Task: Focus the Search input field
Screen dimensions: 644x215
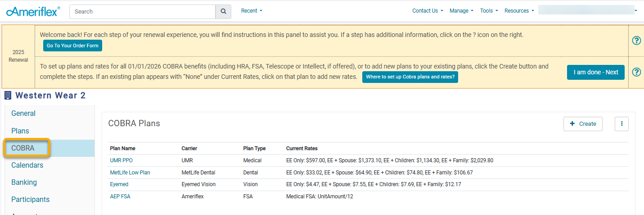Action: point(143,12)
